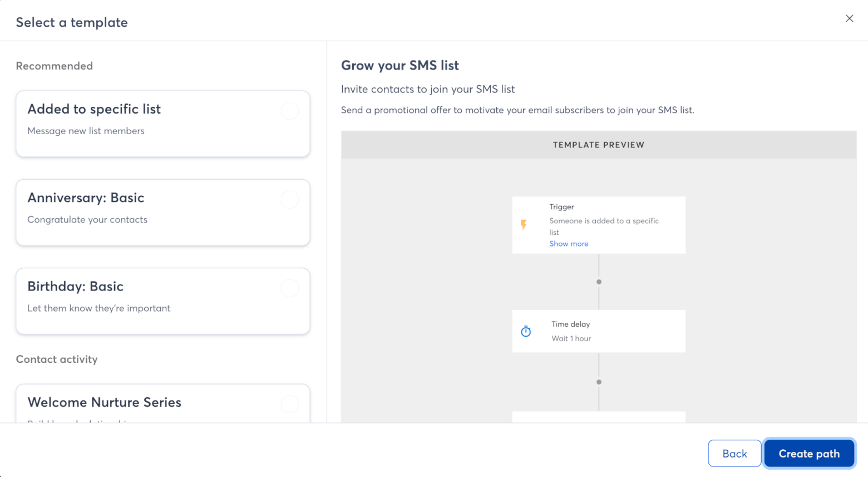
Task: Choose the Birthday: Basic template title
Action: [76, 286]
